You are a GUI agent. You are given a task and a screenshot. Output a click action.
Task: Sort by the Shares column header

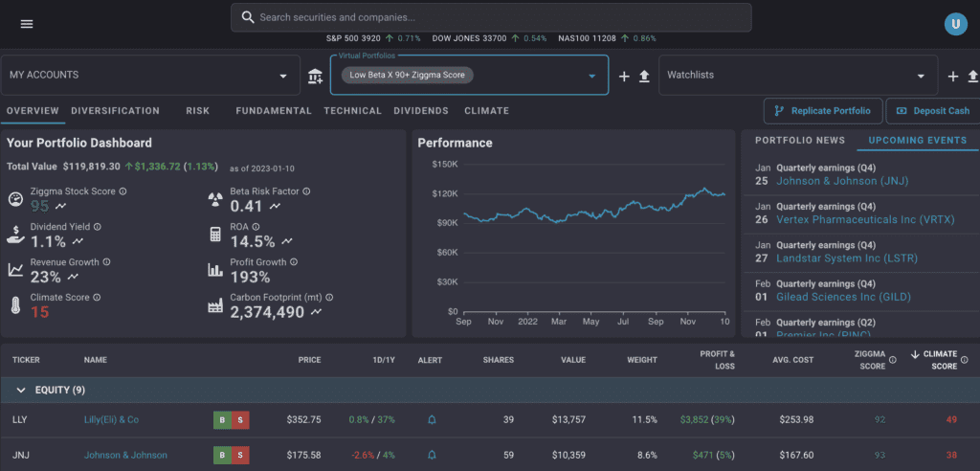pos(498,360)
